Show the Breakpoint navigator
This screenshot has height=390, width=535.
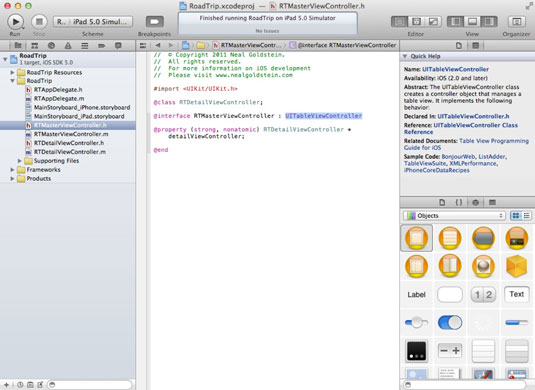(x=101, y=45)
